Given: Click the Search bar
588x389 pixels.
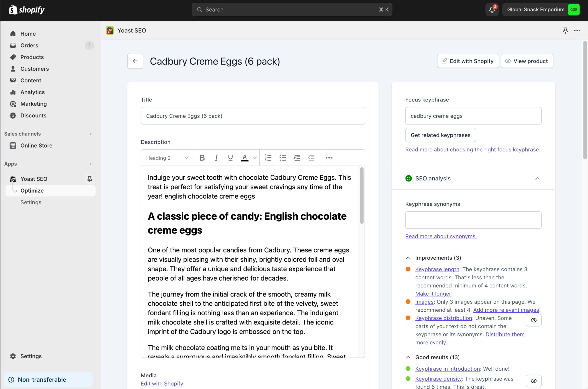Looking at the screenshot, I should tap(292, 10).
